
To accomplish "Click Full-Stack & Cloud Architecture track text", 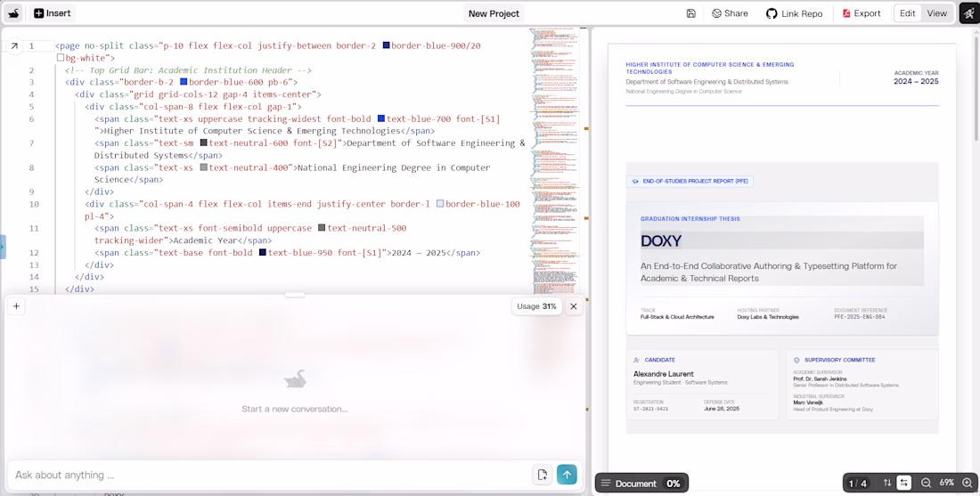I will coord(677,317).
